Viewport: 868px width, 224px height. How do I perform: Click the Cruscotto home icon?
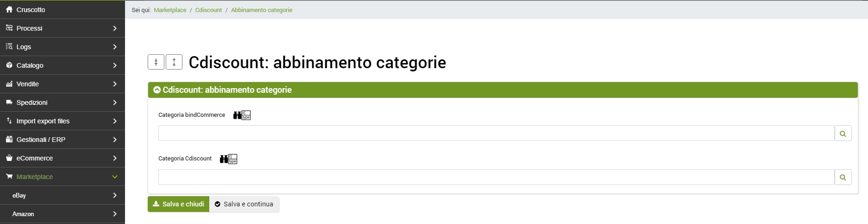click(9, 9)
